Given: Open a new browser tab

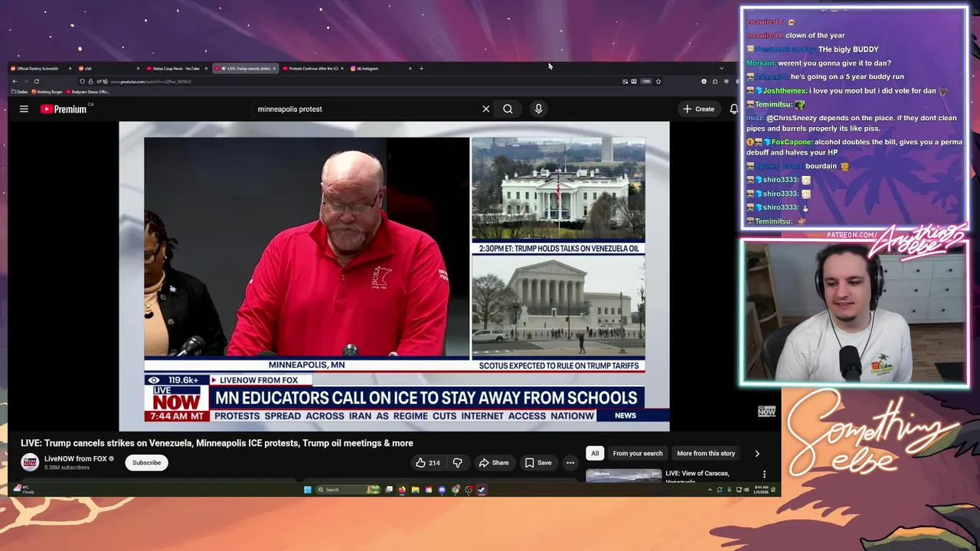Looking at the screenshot, I should [x=421, y=68].
